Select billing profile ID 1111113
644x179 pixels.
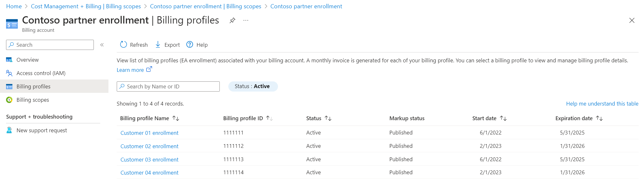[233, 159]
